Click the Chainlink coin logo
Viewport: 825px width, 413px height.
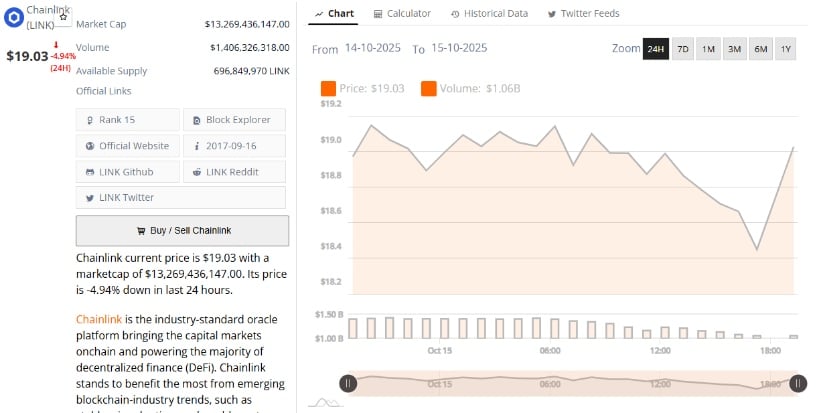14,17
